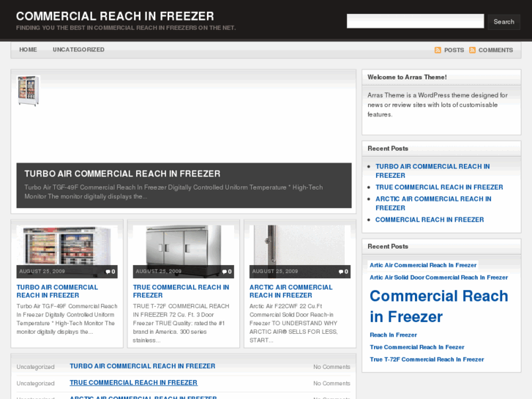This screenshot has height=399, width=532.
Task: Click the featured Turbo Air TGF-49F excerpt text
Action: coord(173,192)
